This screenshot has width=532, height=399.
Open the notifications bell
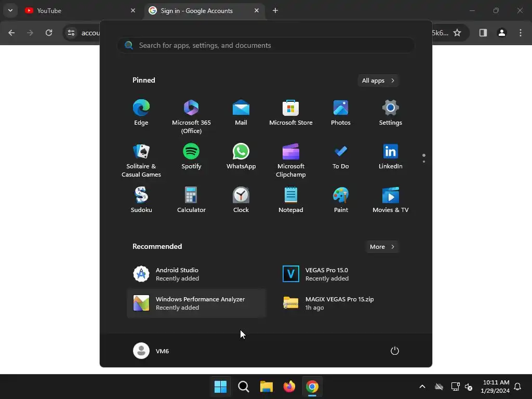point(518,387)
